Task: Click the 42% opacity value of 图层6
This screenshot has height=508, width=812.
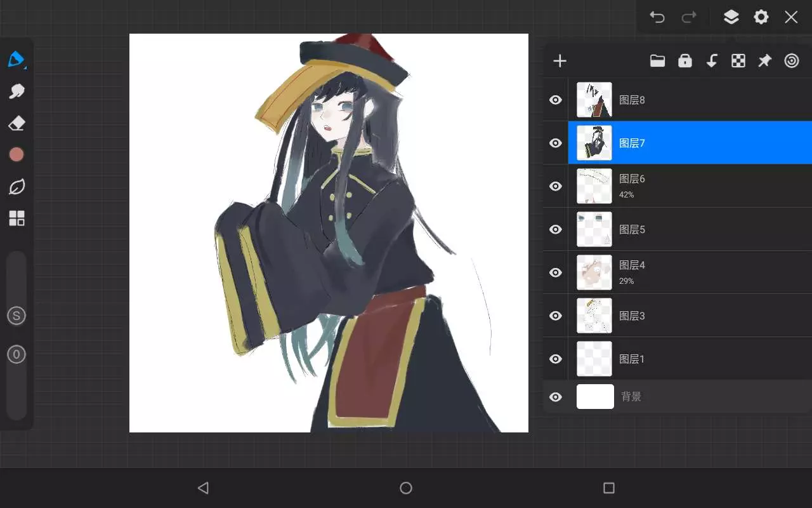Action: (627, 195)
